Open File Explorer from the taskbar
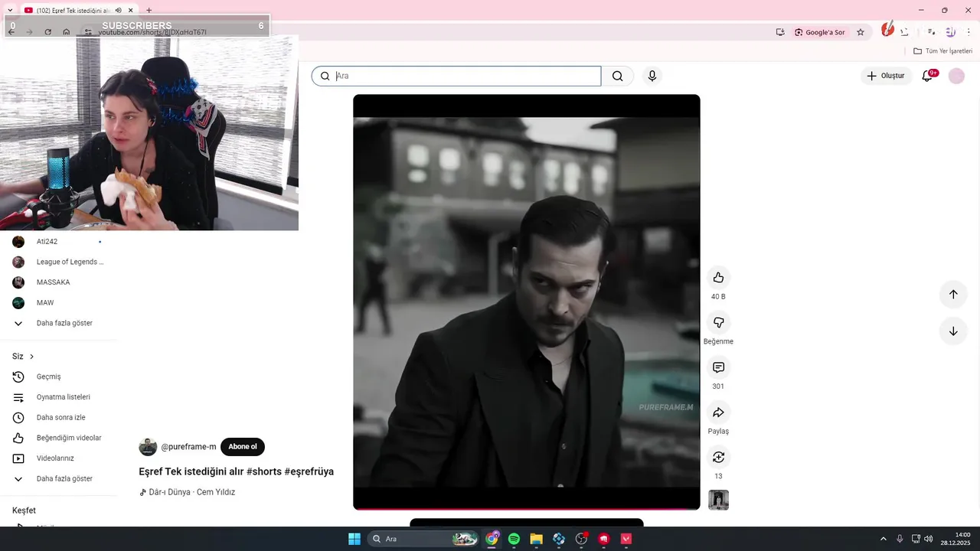The height and width of the screenshot is (551, 980). coord(536,539)
